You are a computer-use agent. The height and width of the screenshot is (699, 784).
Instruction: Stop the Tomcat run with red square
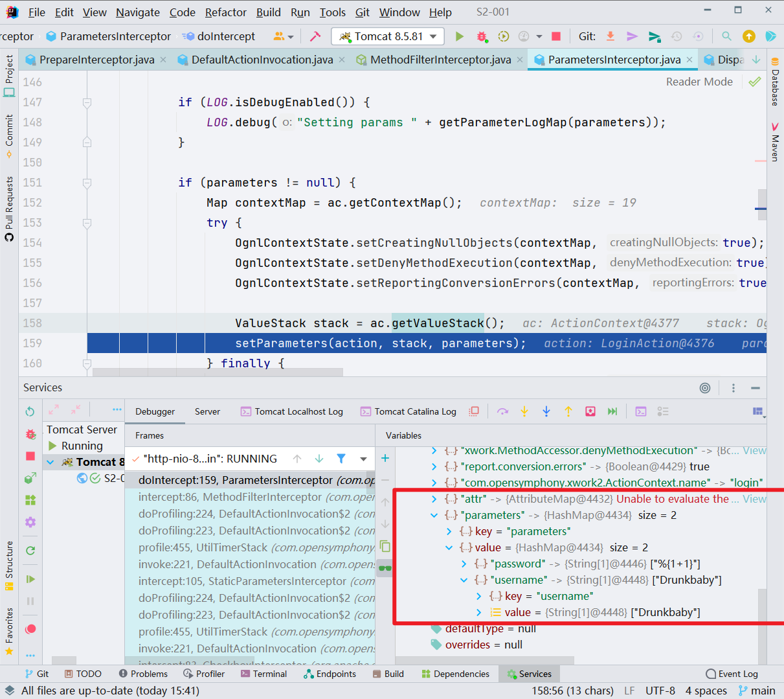[x=555, y=36]
